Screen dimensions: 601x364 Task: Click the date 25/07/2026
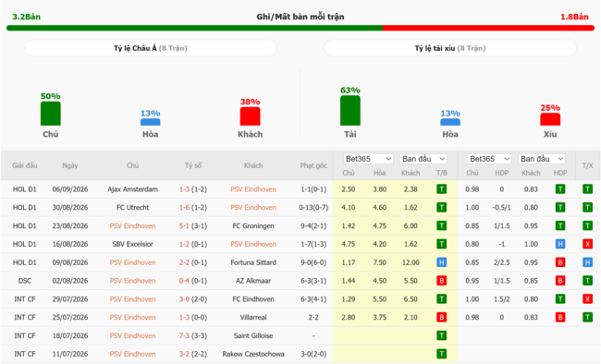[x=70, y=318]
